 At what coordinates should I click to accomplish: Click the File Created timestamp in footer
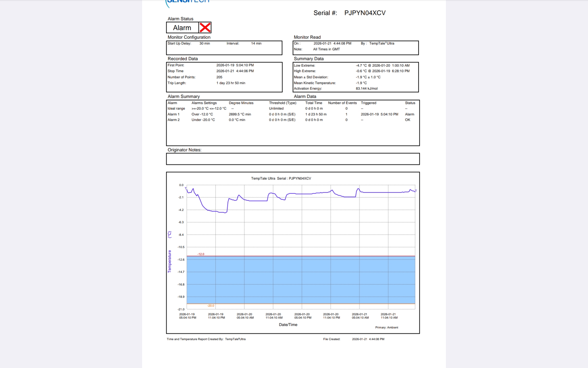click(x=368, y=339)
